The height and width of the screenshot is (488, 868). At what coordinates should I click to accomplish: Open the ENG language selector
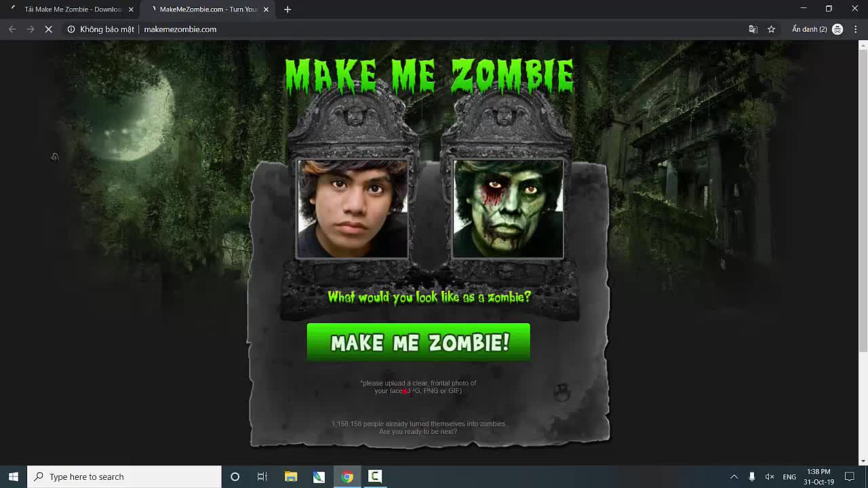click(x=789, y=476)
